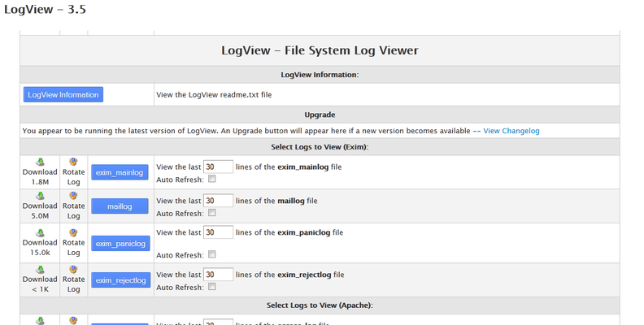The width and height of the screenshot is (644, 325).
Task: Follow the View Changelog link
Action: point(511,131)
